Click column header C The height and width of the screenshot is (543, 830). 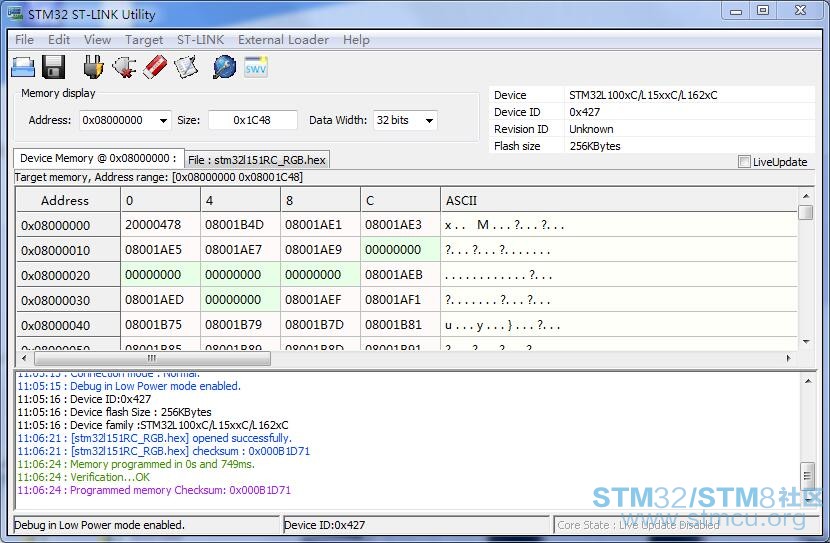click(x=400, y=200)
